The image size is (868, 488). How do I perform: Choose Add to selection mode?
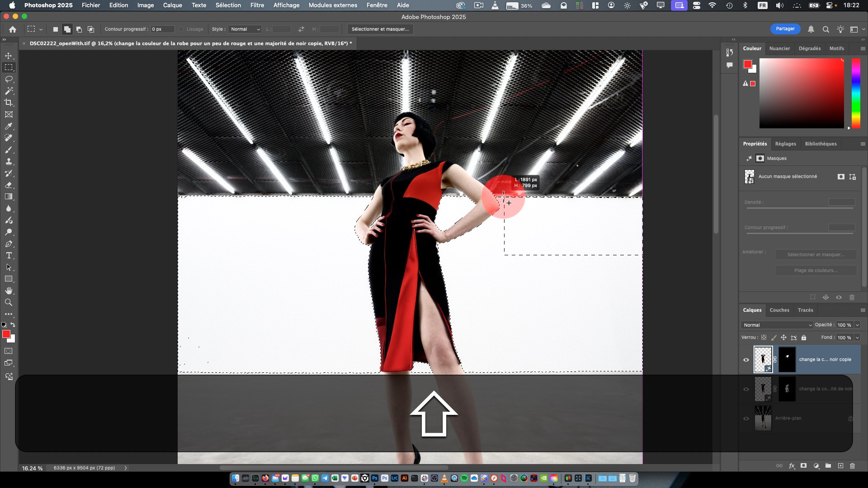(x=67, y=29)
